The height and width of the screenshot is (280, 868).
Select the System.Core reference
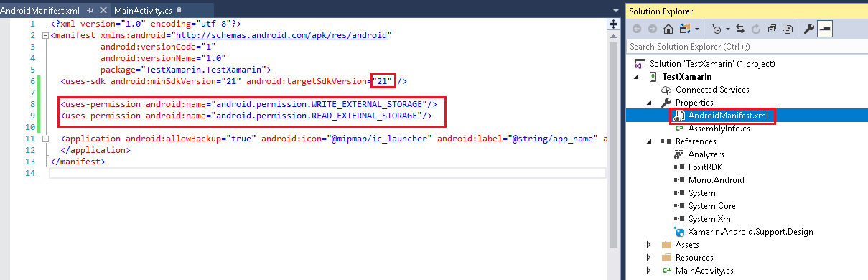pos(711,206)
